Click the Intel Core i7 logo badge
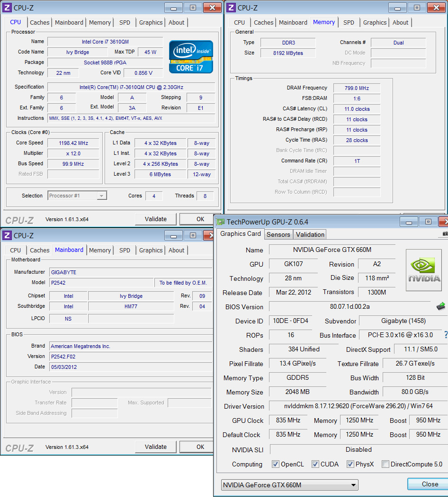Screen dimensions: 448x501 (191, 57)
